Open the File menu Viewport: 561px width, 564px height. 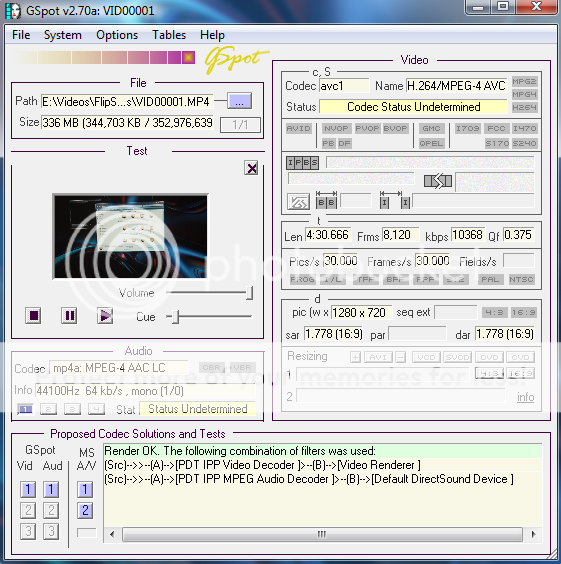point(21,35)
